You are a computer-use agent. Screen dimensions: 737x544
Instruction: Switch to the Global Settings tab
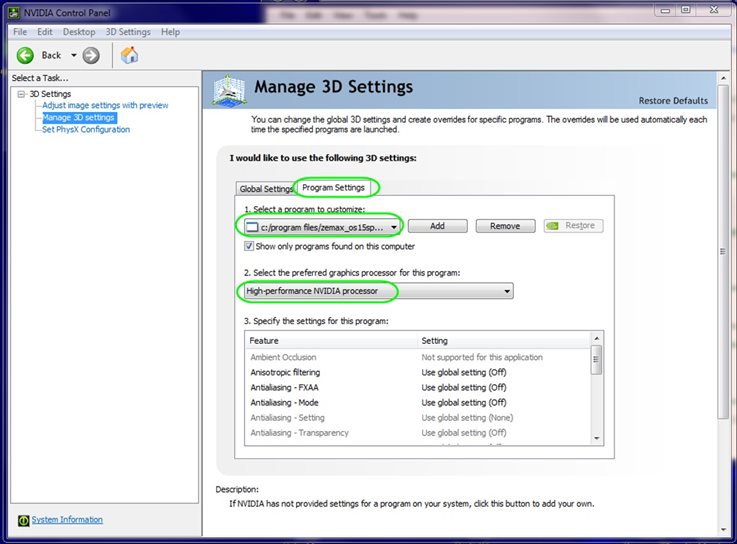[x=266, y=189]
